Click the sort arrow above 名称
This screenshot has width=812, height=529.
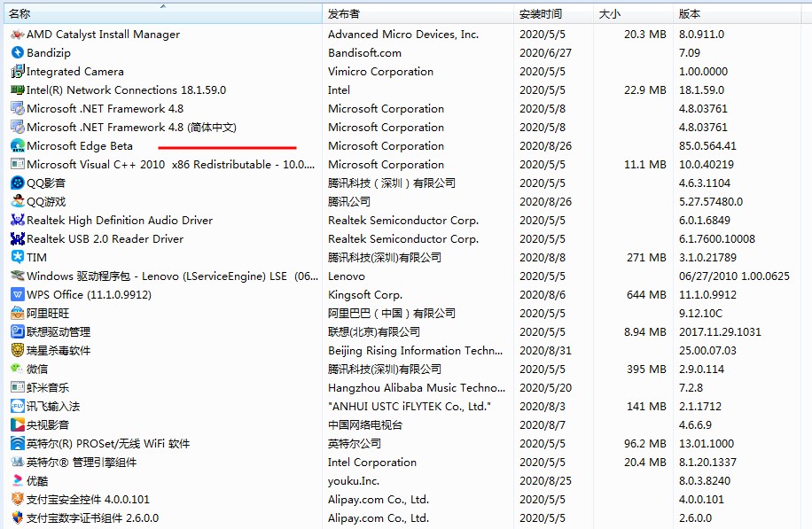[163, 6]
